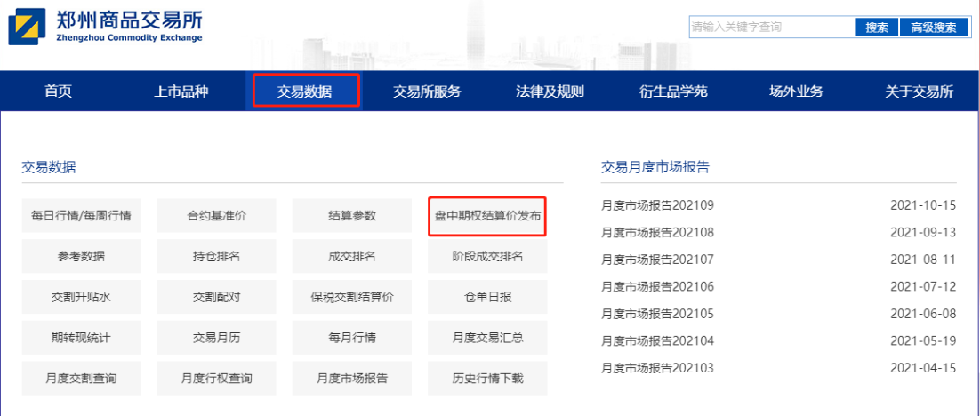Click 关于交易所 menu item
Image resolution: width=980 pixels, height=416 pixels.
[919, 92]
